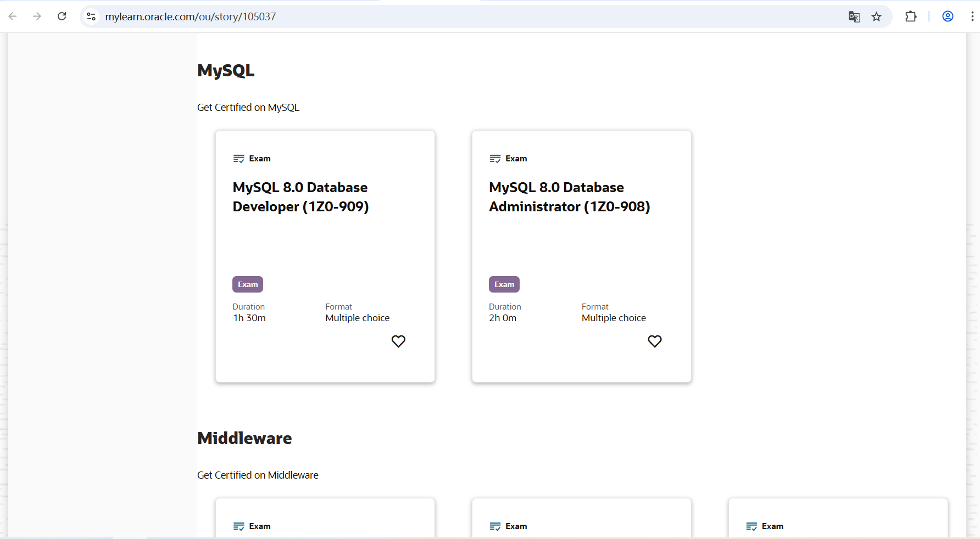The width and height of the screenshot is (980, 539).
Task: Bookmark this page with the star
Action: click(x=877, y=16)
